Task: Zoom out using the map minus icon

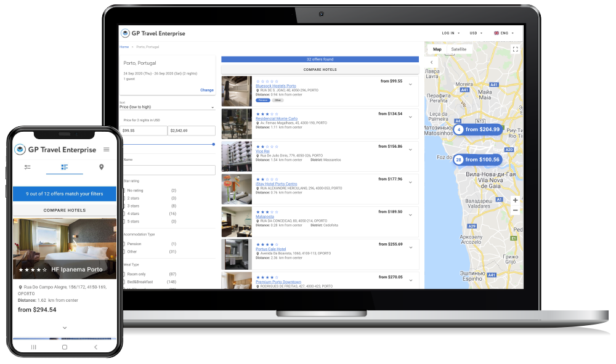Action: coord(515,210)
